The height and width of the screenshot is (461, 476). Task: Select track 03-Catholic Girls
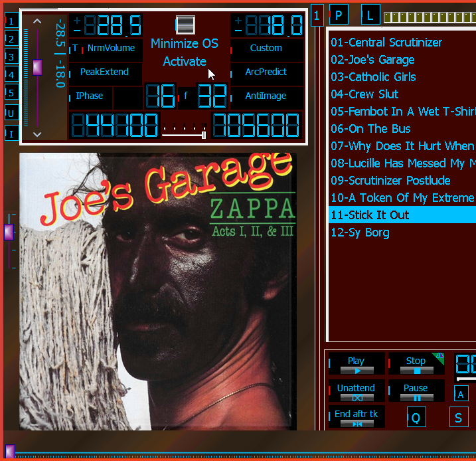(x=402, y=77)
